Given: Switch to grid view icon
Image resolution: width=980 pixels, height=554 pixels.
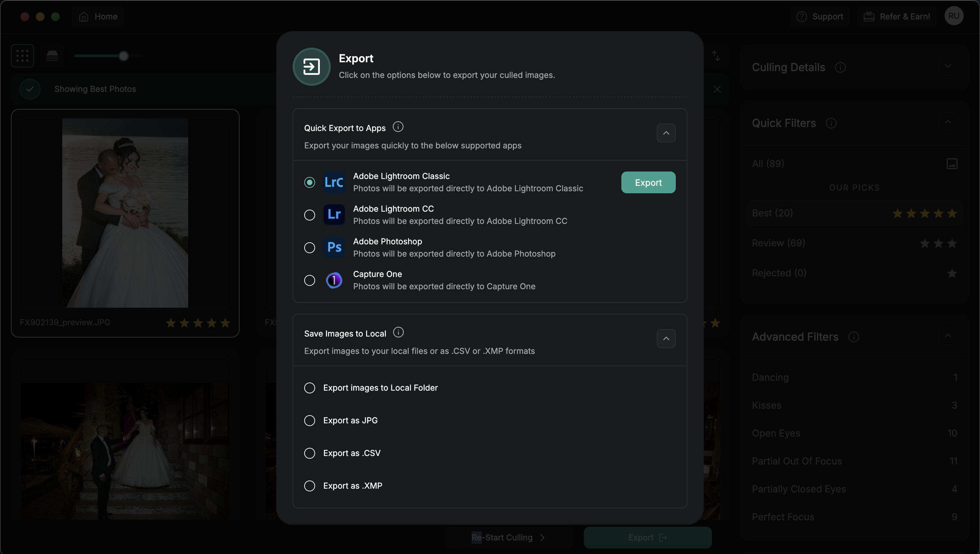Looking at the screenshot, I should point(22,56).
